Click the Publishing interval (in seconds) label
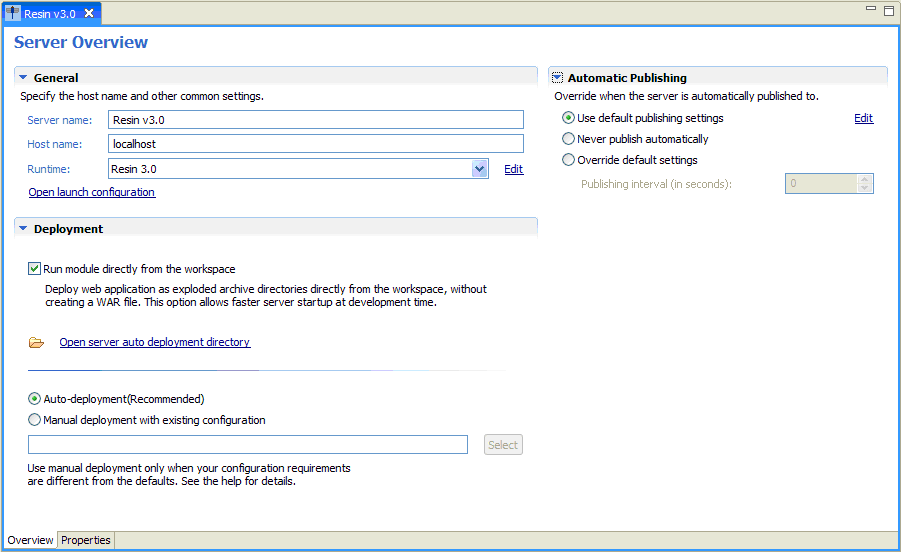Image resolution: width=901 pixels, height=552 pixels. point(656,184)
